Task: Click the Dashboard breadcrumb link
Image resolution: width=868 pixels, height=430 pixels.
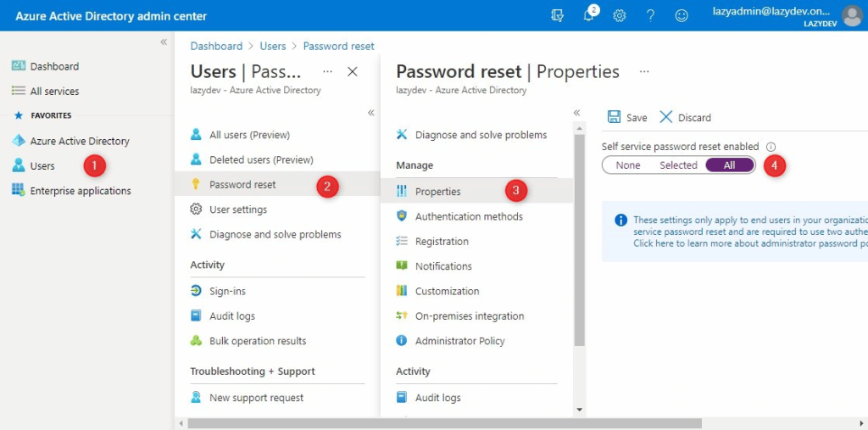Action: 216,47
